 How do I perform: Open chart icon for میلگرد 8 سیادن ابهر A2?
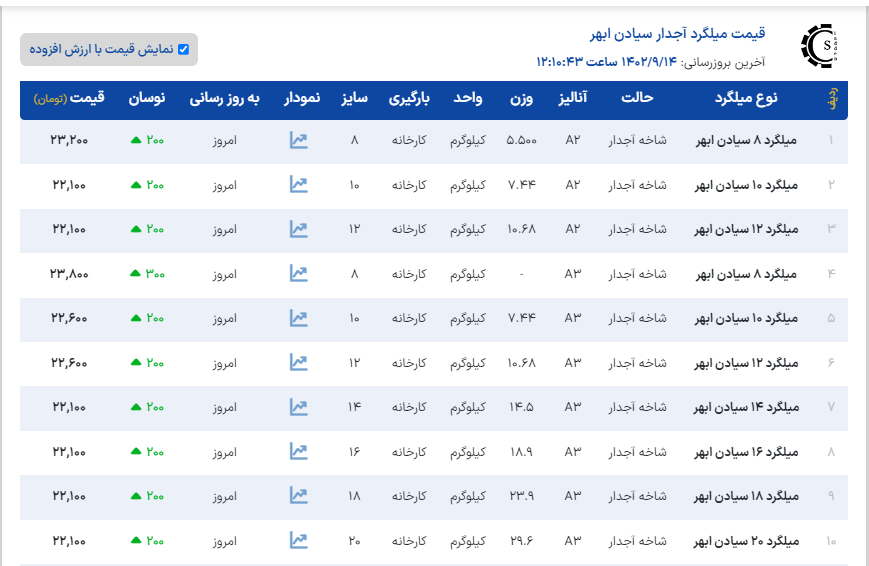pyautogui.click(x=298, y=140)
